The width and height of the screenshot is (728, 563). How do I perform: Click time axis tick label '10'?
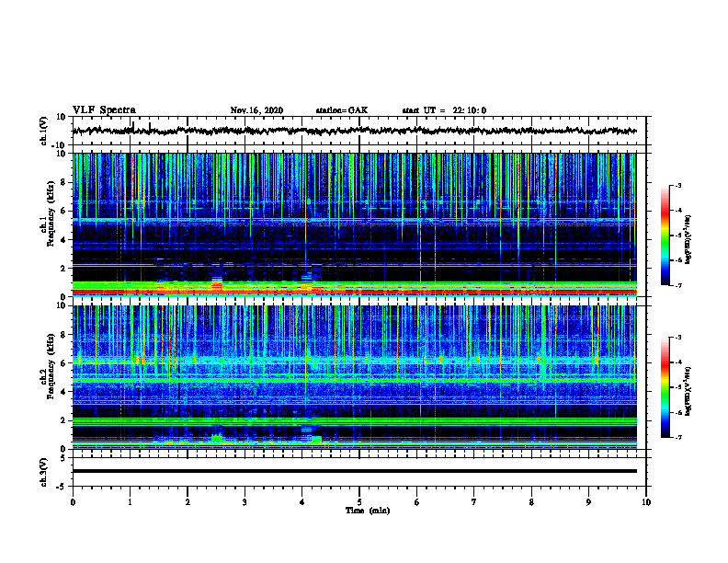click(646, 502)
